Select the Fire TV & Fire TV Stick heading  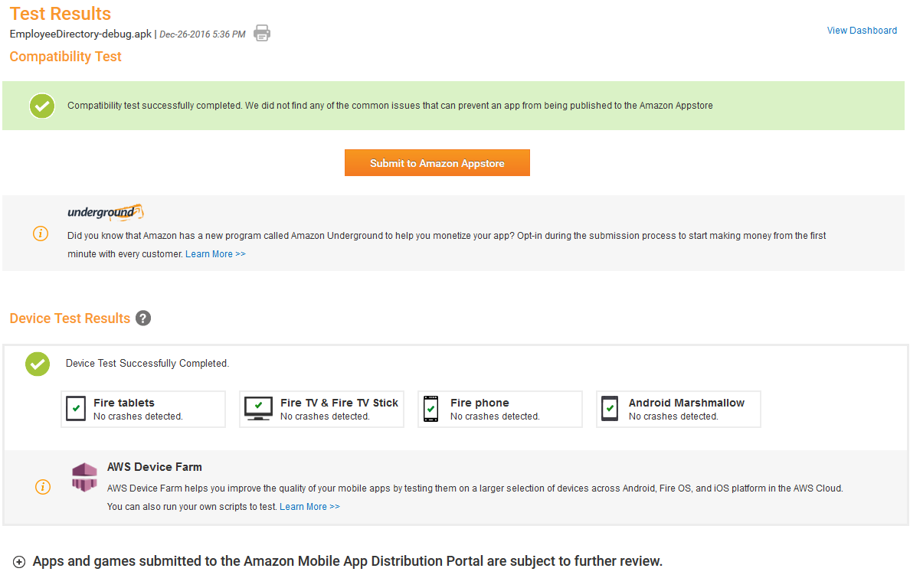[x=339, y=403]
